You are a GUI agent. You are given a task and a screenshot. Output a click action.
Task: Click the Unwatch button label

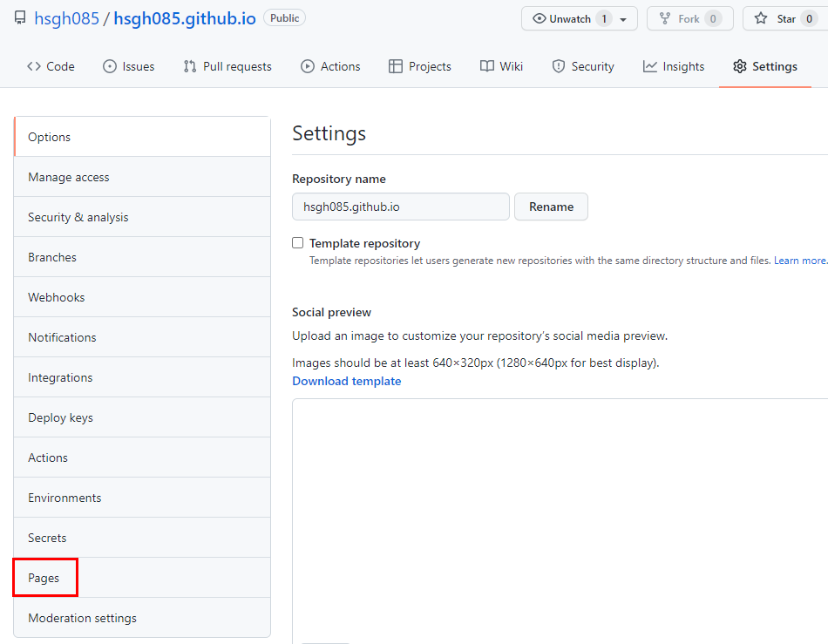570,19
